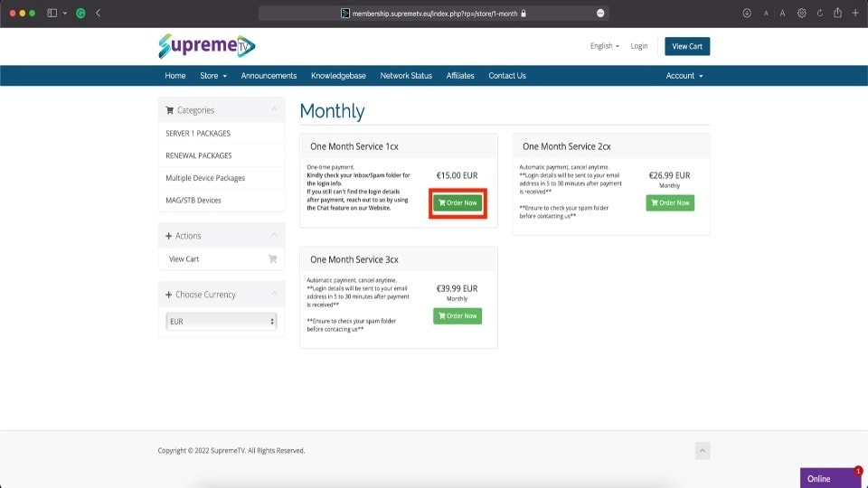868x488 pixels.
Task: Click the cart icon next to Categories
Action: tap(169, 110)
